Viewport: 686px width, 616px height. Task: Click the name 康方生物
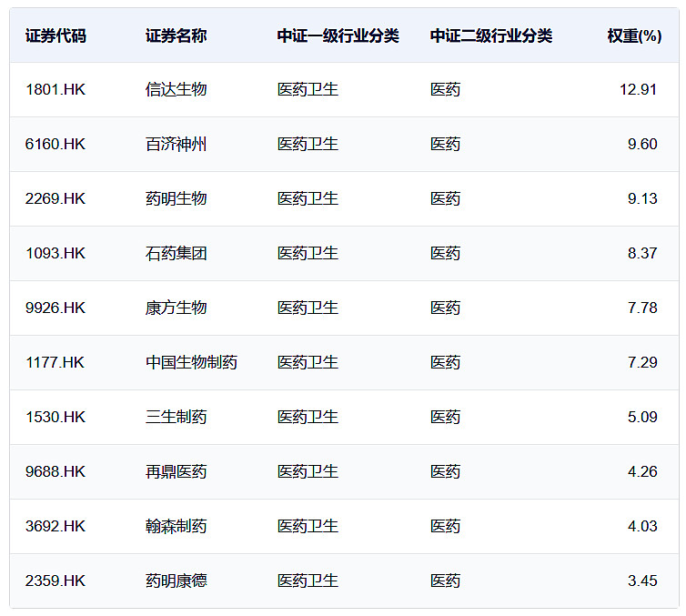click(x=176, y=308)
